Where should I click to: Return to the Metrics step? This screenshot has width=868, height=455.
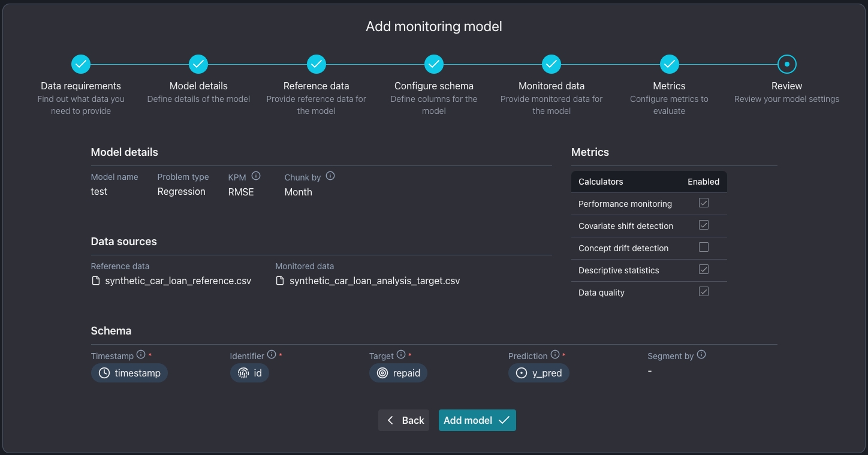tap(669, 64)
